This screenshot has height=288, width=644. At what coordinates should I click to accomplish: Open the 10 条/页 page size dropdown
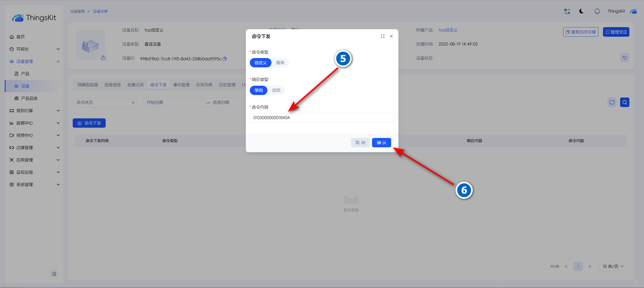613,266
